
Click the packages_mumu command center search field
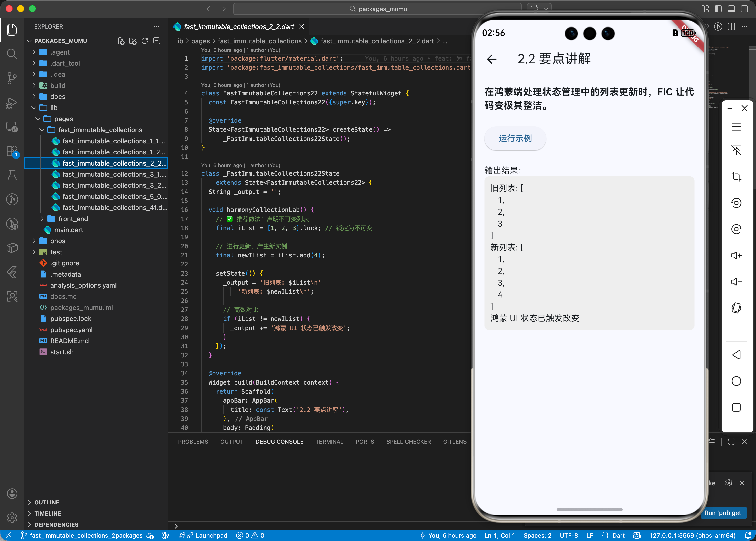tap(377, 9)
